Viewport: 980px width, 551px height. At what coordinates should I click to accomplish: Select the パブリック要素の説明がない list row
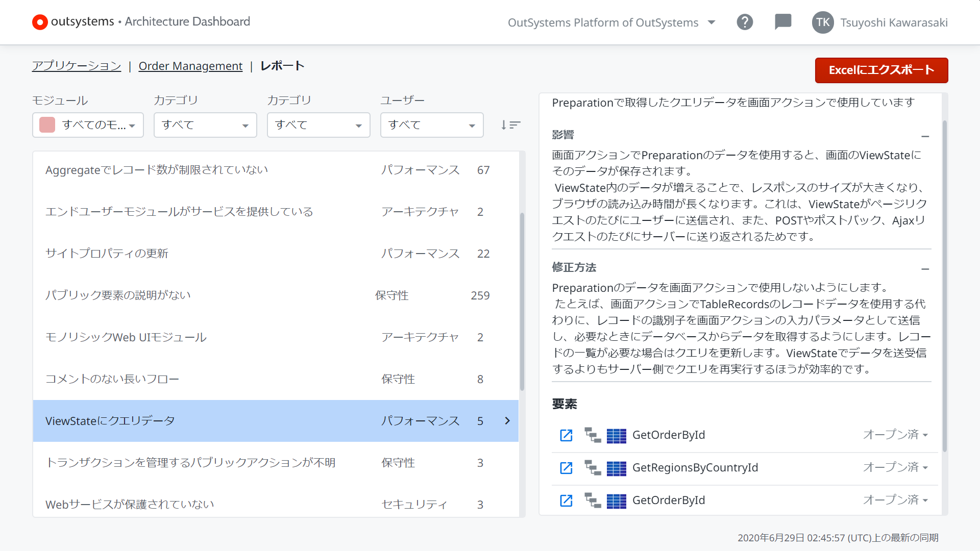(204, 295)
